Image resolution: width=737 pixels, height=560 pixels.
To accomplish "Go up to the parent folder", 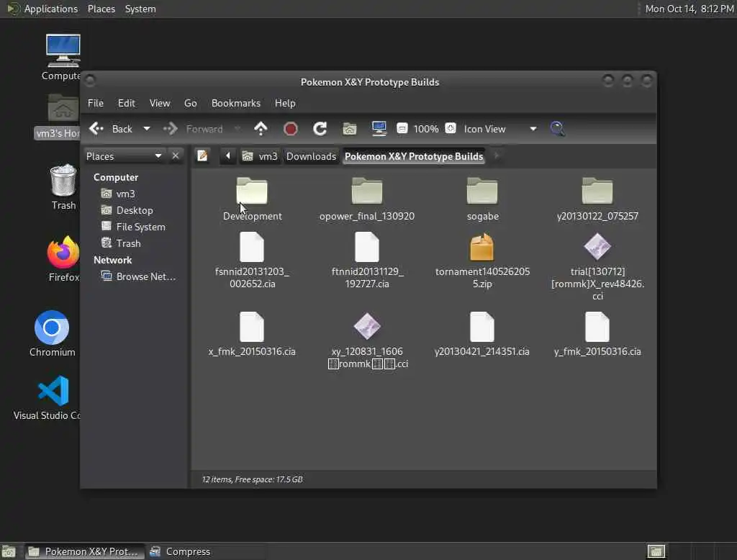I will point(261,129).
